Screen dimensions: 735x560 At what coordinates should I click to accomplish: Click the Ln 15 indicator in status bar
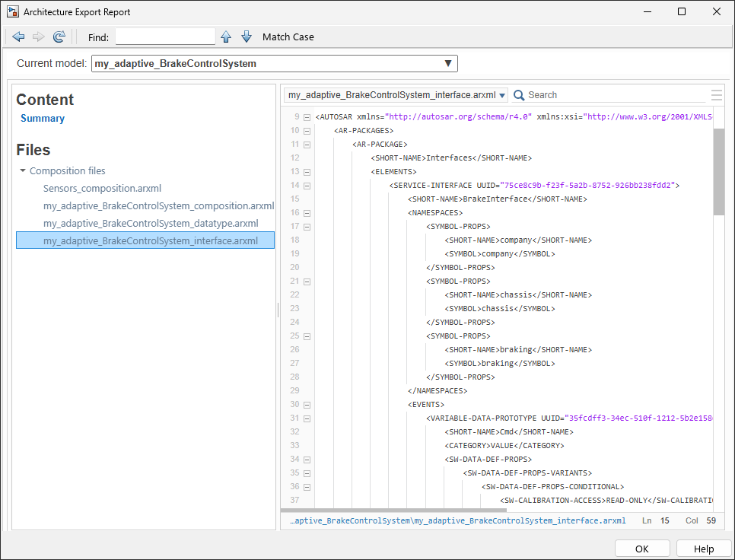655,520
